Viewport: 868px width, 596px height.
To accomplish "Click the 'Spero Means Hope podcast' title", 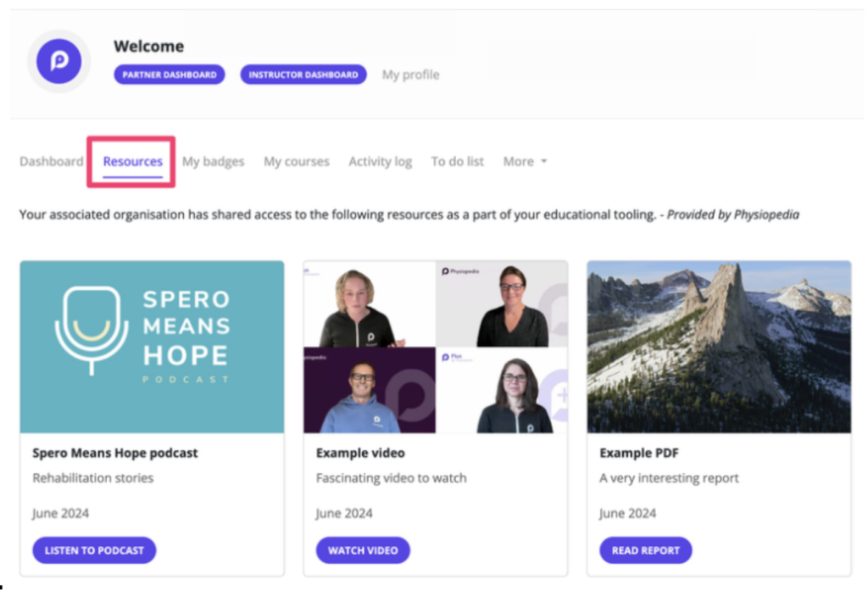I will (x=115, y=453).
